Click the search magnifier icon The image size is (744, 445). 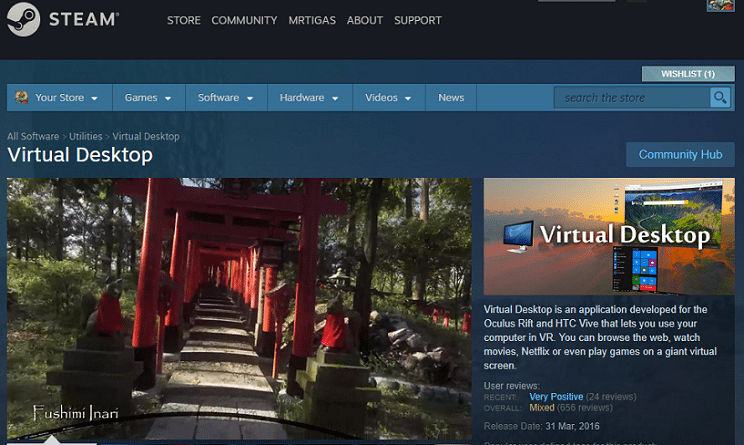coord(720,98)
